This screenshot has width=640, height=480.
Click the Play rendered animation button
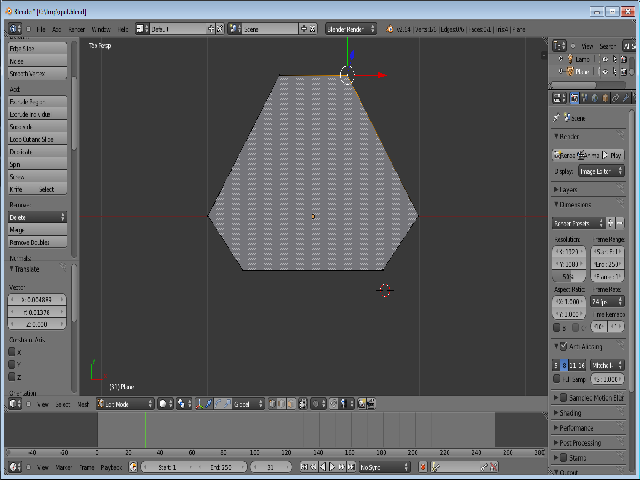[614, 155]
